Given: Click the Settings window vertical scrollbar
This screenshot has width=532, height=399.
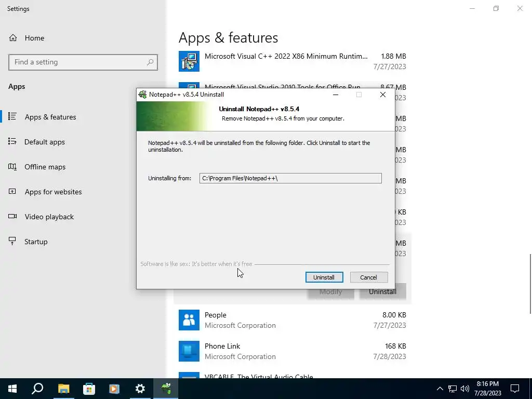Looking at the screenshot, I should click(x=530, y=284).
